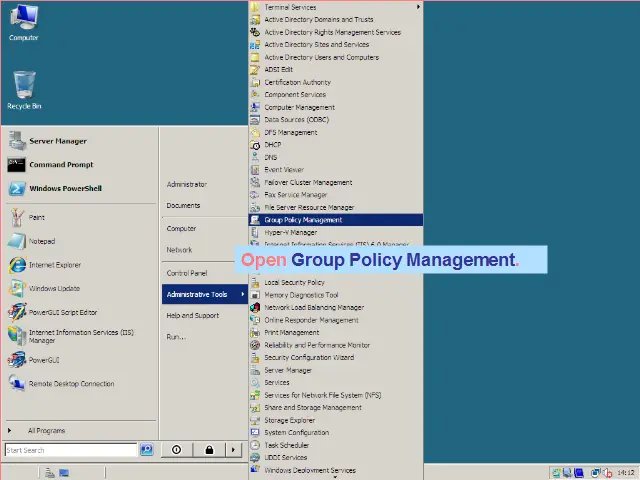Open Windows Deployment Services
640x480 pixels.
coord(336,470)
